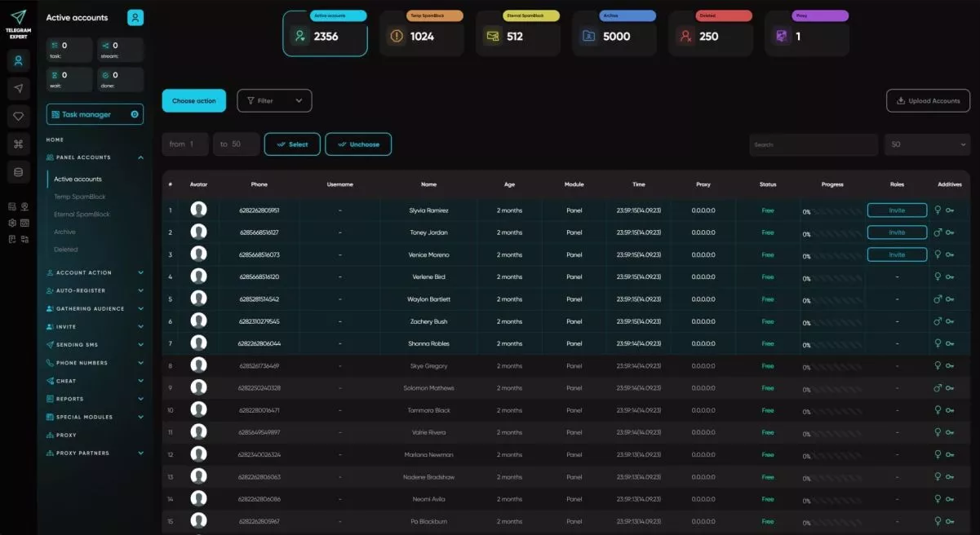Click the small gear settings icon in left rail
The image size is (980, 535).
(x=12, y=223)
